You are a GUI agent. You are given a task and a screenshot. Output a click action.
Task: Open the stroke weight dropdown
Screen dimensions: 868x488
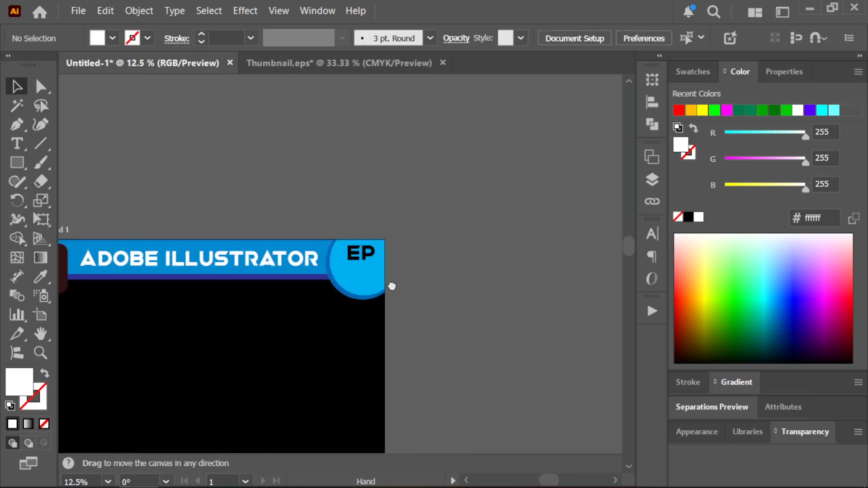coord(250,38)
